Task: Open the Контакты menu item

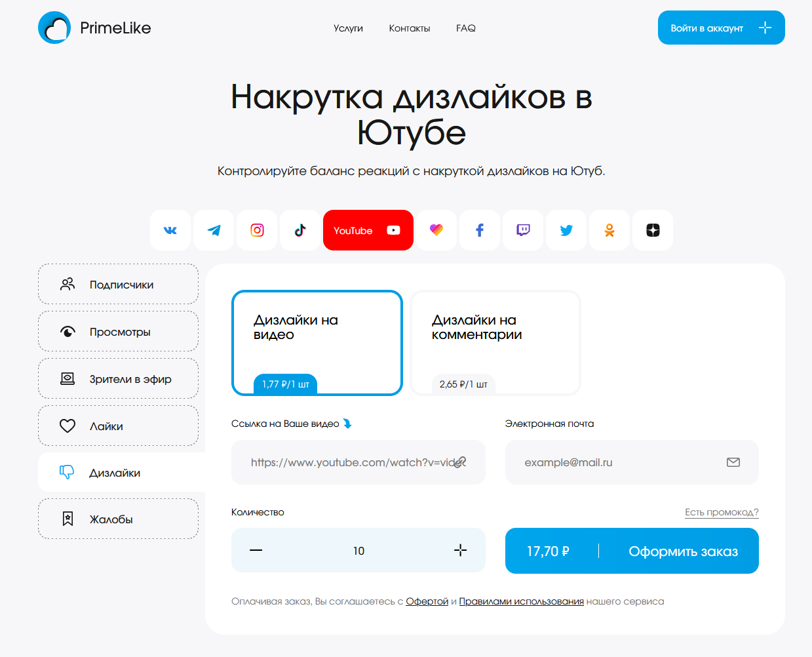Action: pos(410,28)
